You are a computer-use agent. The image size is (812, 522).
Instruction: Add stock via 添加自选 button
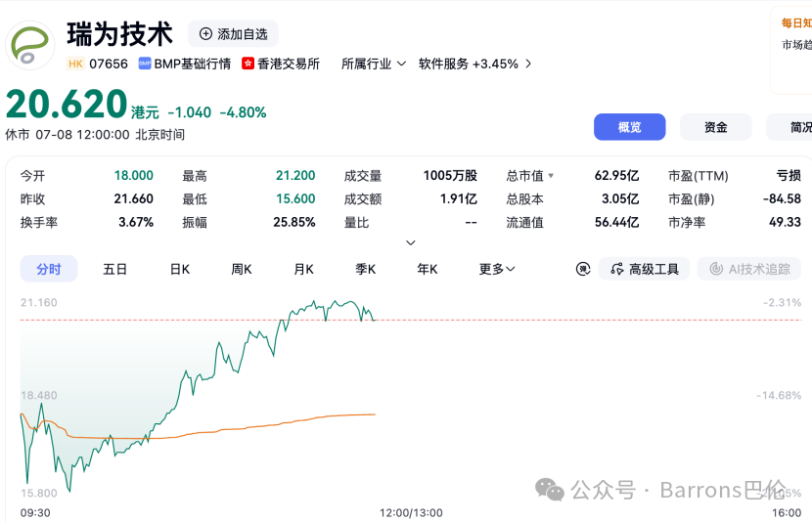point(233,34)
